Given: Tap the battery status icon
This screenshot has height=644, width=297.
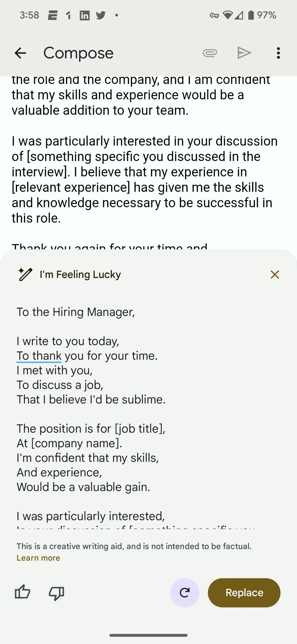Looking at the screenshot, I should pyautogui.click(x=251, y=15).
